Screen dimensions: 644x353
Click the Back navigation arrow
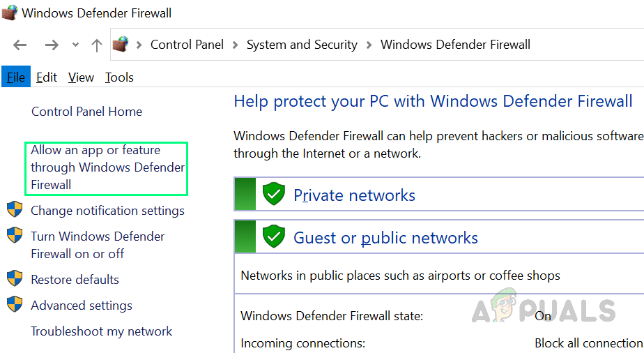pyautogui.click(x=20, y=45)
